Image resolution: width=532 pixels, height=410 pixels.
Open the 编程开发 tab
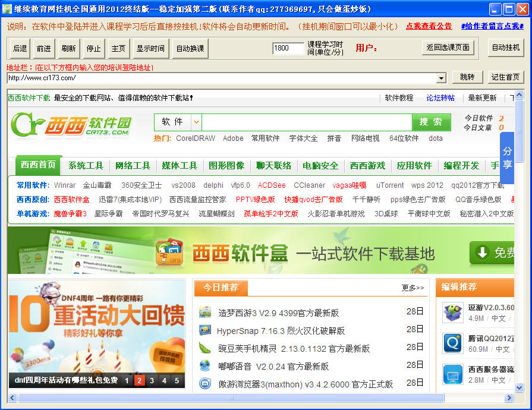coord(461,166)
